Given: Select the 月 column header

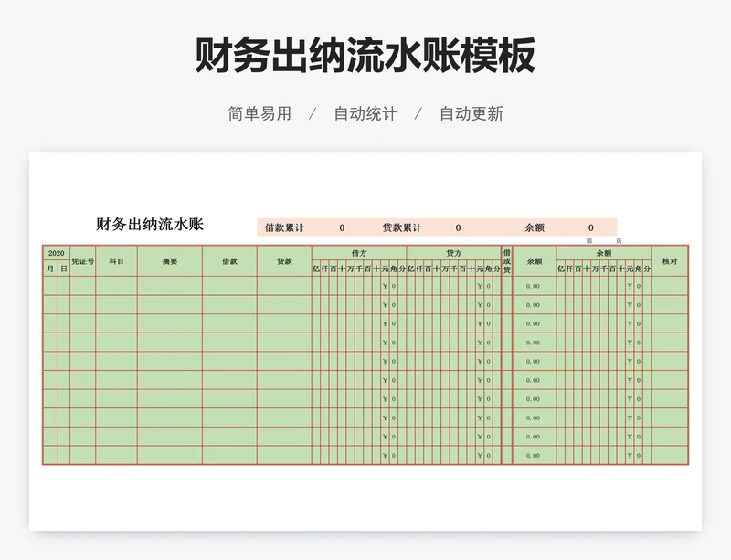Looking at the screenshot, I should [50, 269].
